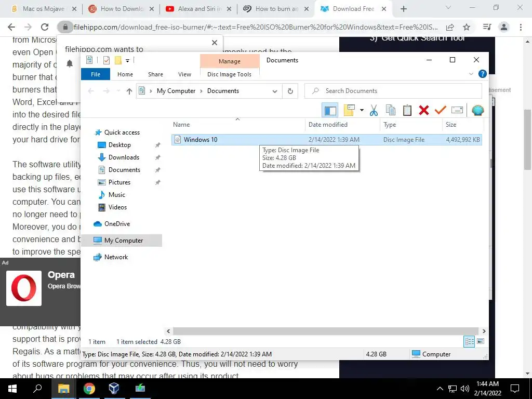Viewport: 532px width, 399px height.
Task: Click Documents in address breadcrumb
Action: (x=223, y=91)
